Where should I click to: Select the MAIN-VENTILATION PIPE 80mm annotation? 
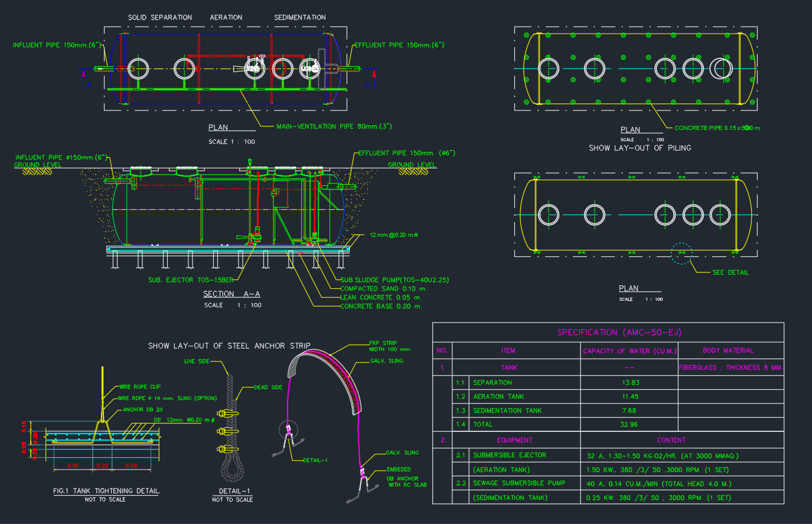(x=334, y=126)
